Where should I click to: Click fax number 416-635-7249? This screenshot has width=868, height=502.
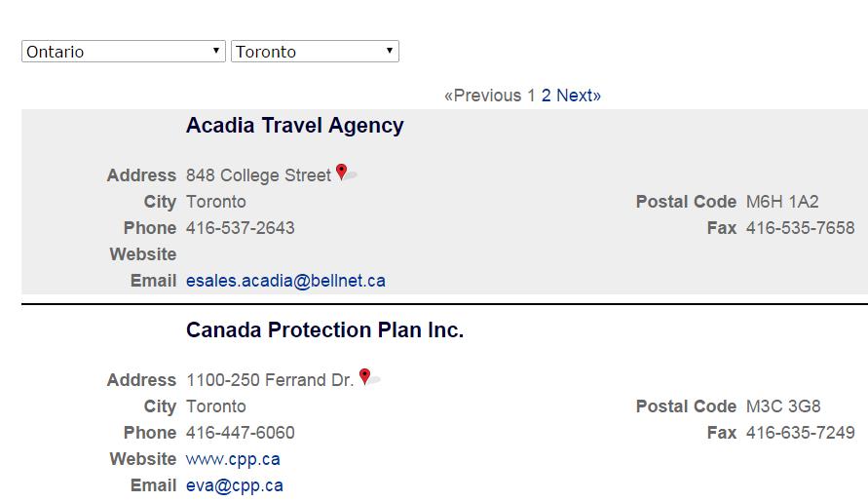(800, 433)
